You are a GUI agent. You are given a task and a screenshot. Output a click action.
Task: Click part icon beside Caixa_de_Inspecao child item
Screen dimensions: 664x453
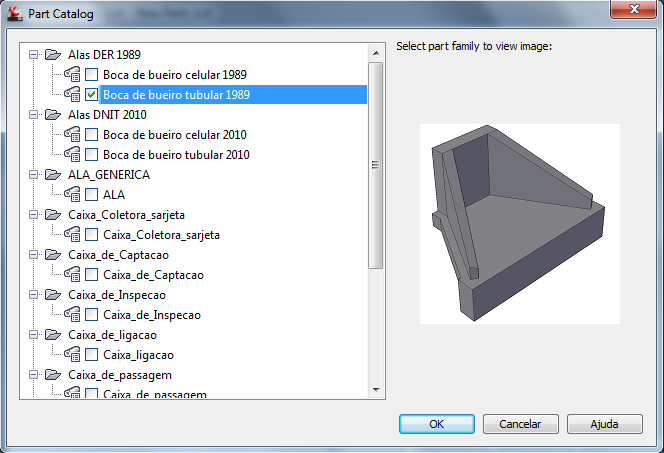click(72, 315)
